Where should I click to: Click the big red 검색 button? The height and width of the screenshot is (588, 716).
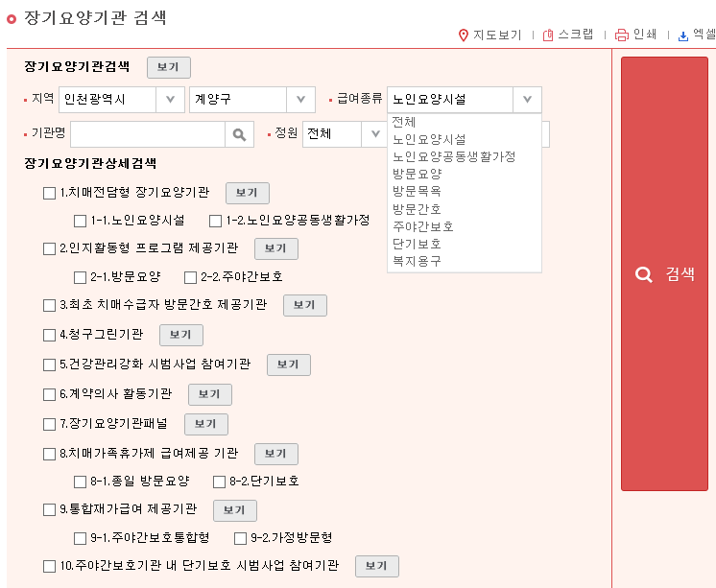[x=664, y=274]
